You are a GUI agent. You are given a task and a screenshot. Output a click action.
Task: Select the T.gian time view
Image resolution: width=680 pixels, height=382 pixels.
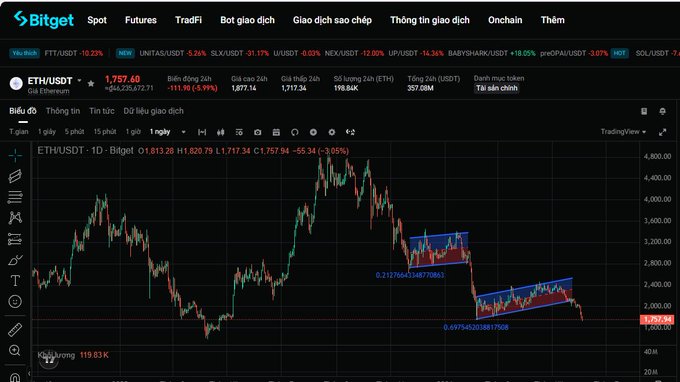(19, 132)
